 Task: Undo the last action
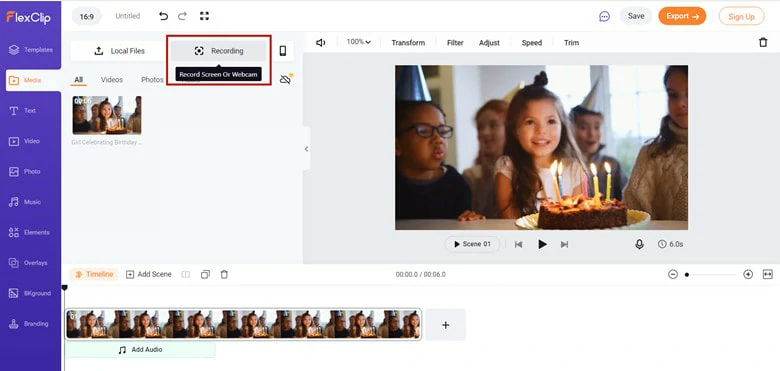click(x=163, y=16)
